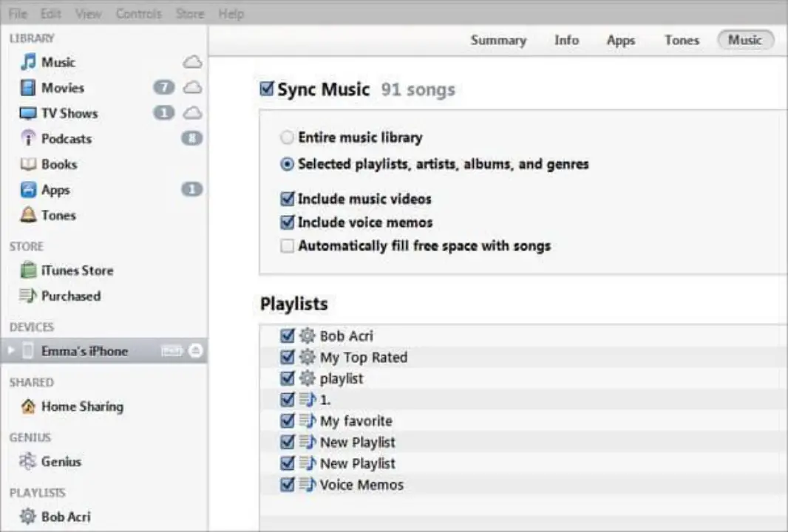This screenshot has width=788, height=532.
Task: Select the Entire music library radio button
Action: [287, 137]
